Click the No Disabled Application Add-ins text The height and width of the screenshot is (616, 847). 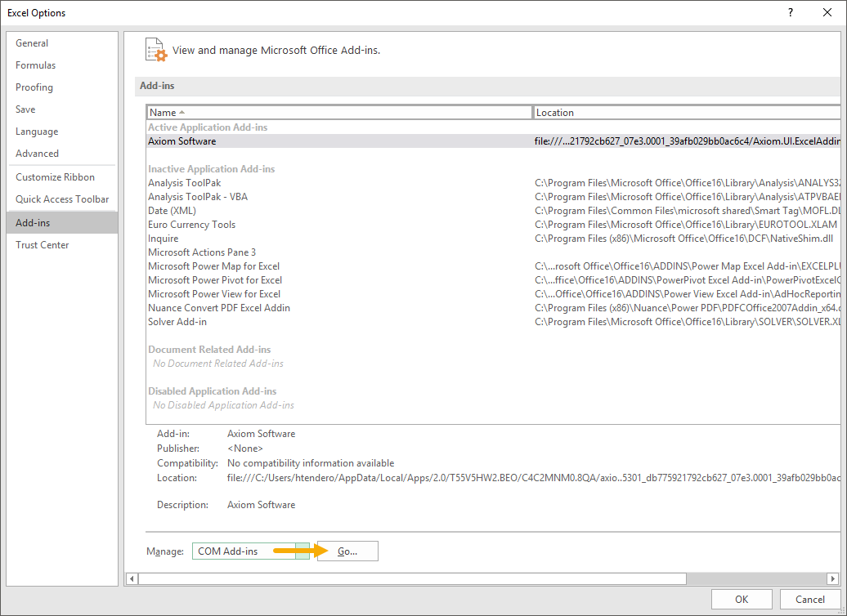pyautogui.click(x=224, y=405)
